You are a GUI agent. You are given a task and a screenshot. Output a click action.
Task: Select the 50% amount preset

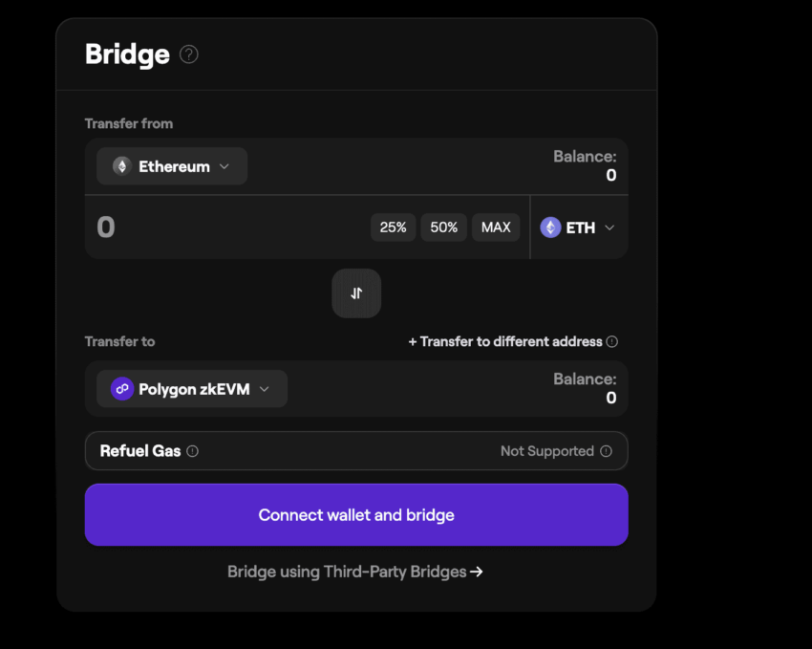443,227
